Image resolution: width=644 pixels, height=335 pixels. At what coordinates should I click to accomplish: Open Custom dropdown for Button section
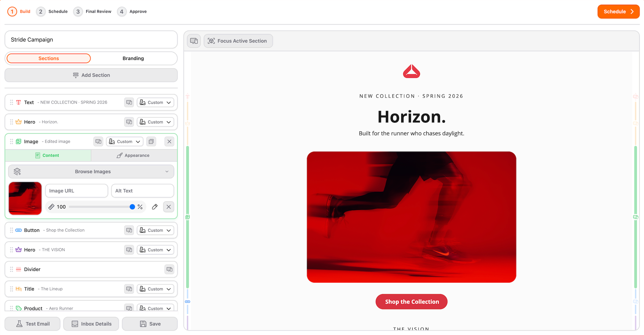coord(155,230)
